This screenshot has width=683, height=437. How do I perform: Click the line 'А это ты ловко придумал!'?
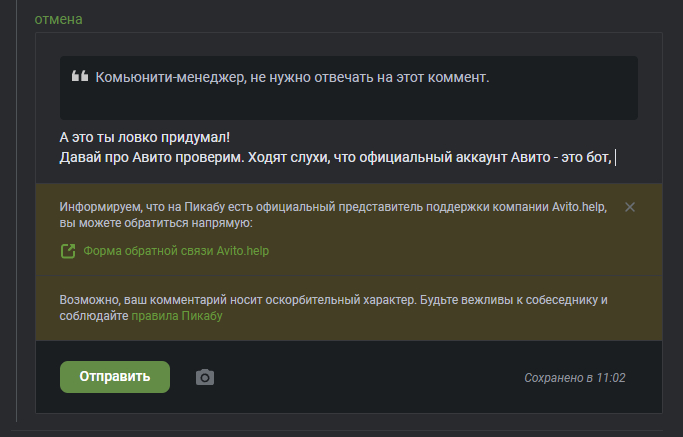tap(145, 137)
